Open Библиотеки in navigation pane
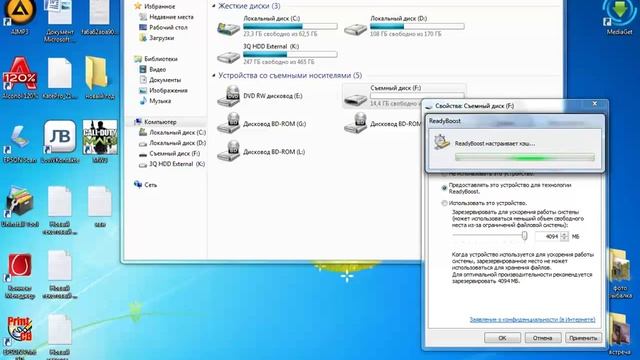 pos(160,59)
